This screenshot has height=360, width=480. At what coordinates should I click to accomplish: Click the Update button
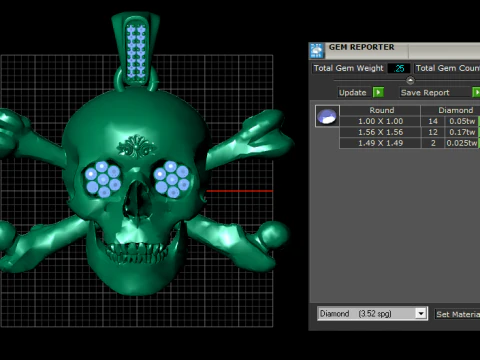pos(353,93)
